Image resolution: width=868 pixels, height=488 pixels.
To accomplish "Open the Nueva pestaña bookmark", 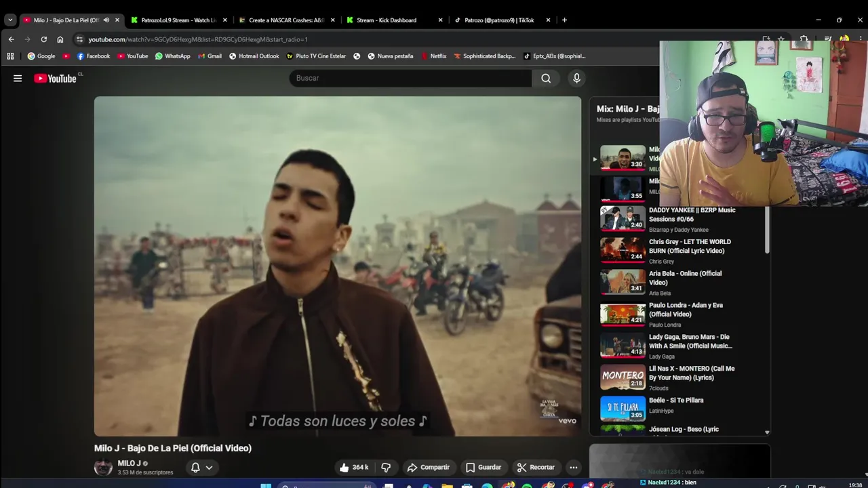I will 391,56.
